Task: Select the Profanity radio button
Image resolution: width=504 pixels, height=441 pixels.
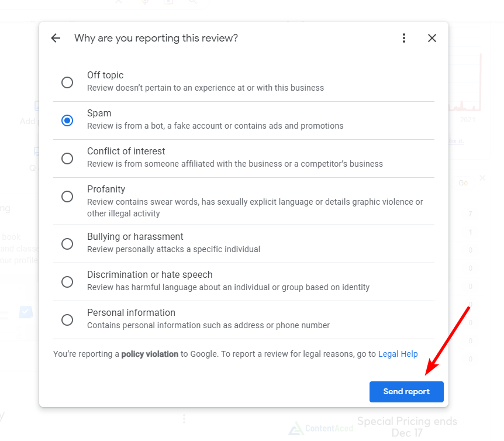Action: 67,196
